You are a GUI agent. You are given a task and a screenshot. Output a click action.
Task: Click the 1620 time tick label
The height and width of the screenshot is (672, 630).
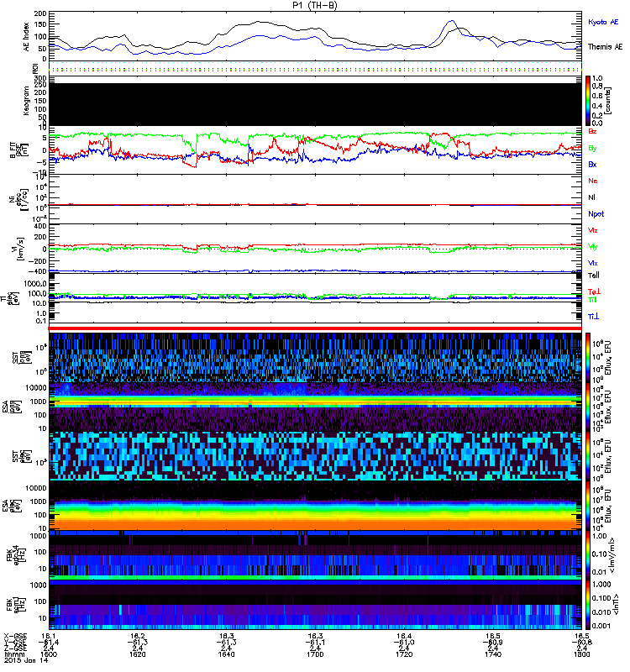click(138, 654)
